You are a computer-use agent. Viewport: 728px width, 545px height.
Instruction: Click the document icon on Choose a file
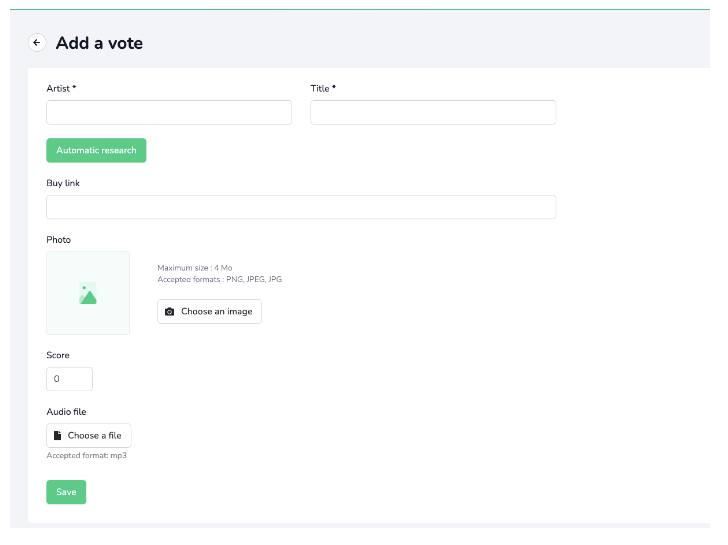tap(58, 435)
